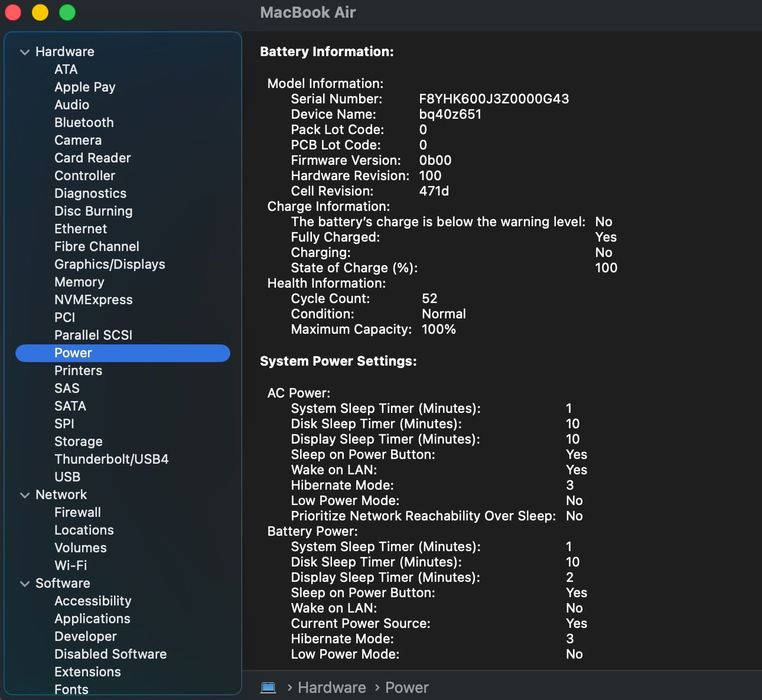Open Storage in the sidebar

tap(78, 441)
